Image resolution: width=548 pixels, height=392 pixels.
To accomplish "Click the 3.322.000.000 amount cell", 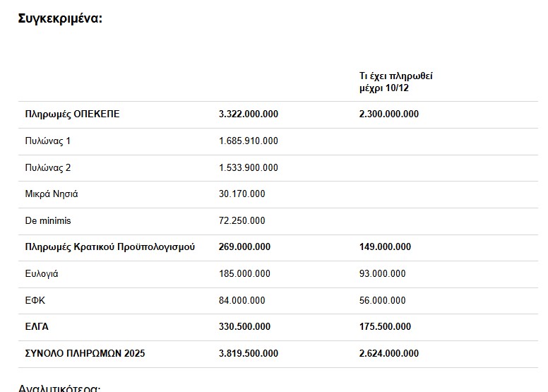I will [249, 114].
